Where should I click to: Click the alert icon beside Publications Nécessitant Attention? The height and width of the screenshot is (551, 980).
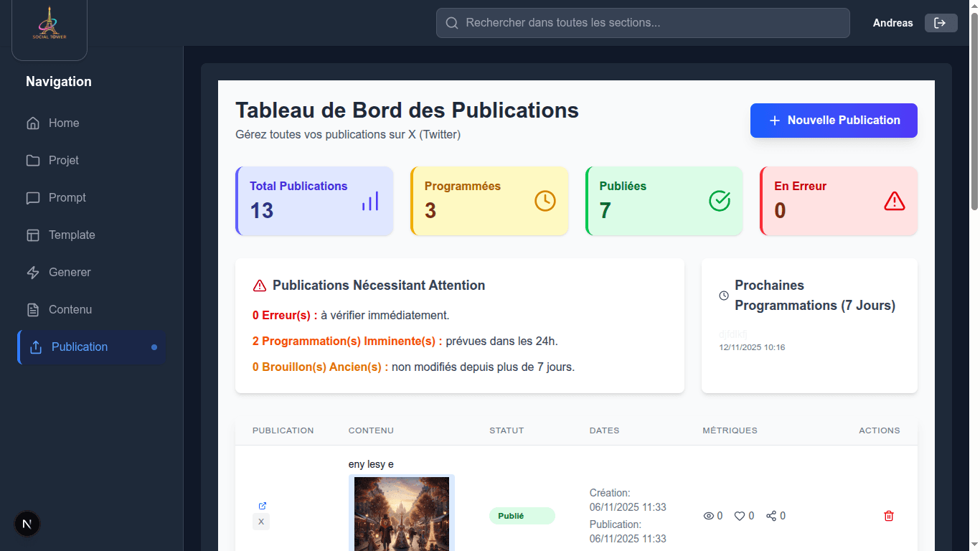(x=260, y=286)
